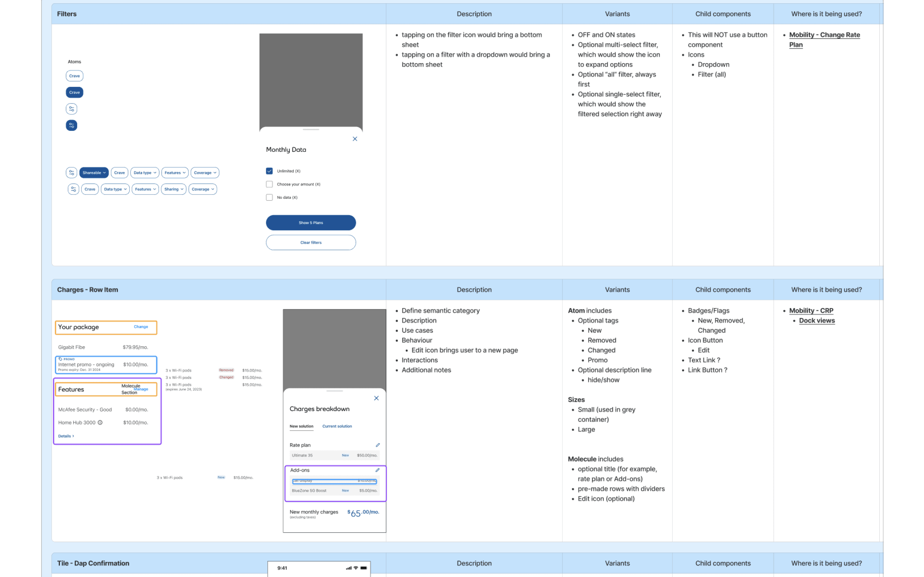Expand the Shareable filter dropdown
Screen dimensions: 924x577
[94, 172]
